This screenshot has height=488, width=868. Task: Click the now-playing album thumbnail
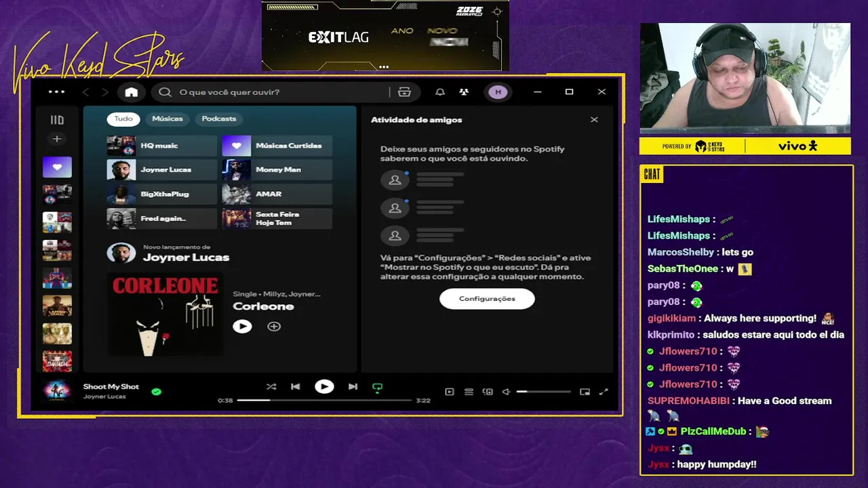[57, 392]
